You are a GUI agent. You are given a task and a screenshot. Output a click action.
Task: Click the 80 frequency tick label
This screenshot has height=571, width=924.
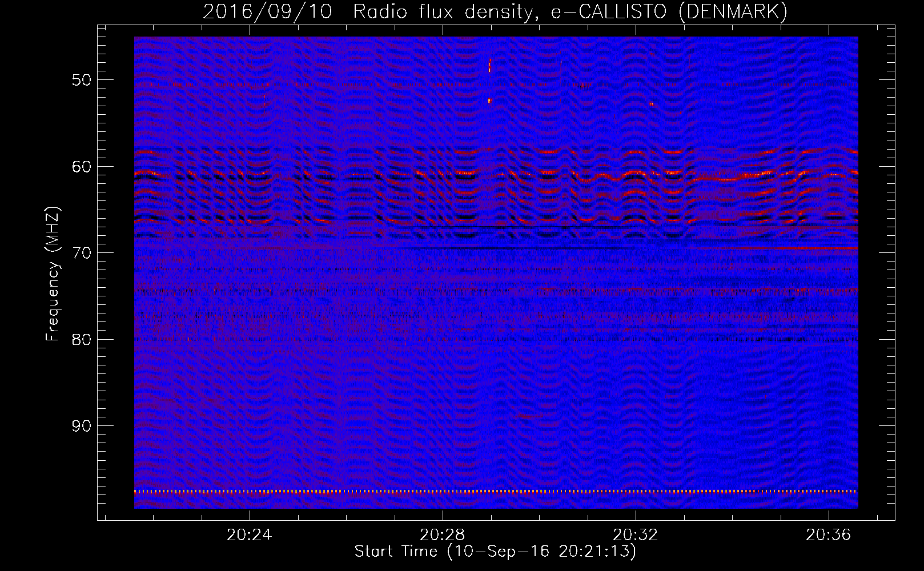click(82, 340)
